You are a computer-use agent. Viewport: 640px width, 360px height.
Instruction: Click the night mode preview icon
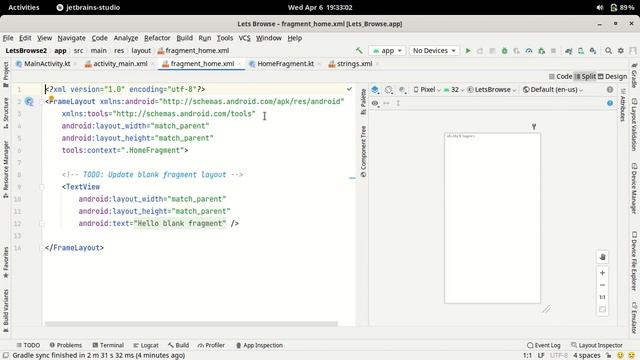[402, 89]
